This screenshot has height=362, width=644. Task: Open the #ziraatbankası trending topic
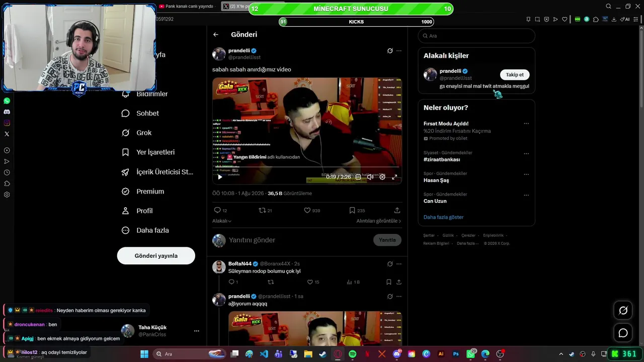[442, 159]
